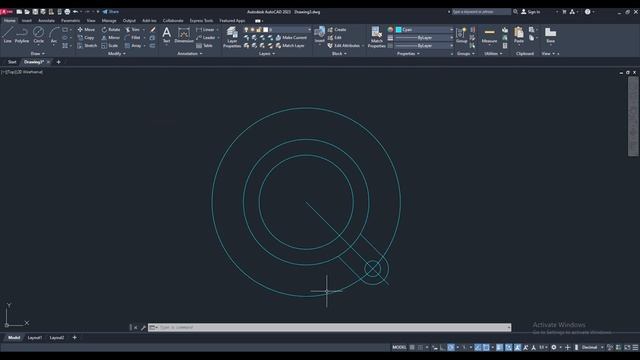The width and height of the screenshot is (640, 360).
Task: Click Match Layer
Action: (x=290, y=46)
